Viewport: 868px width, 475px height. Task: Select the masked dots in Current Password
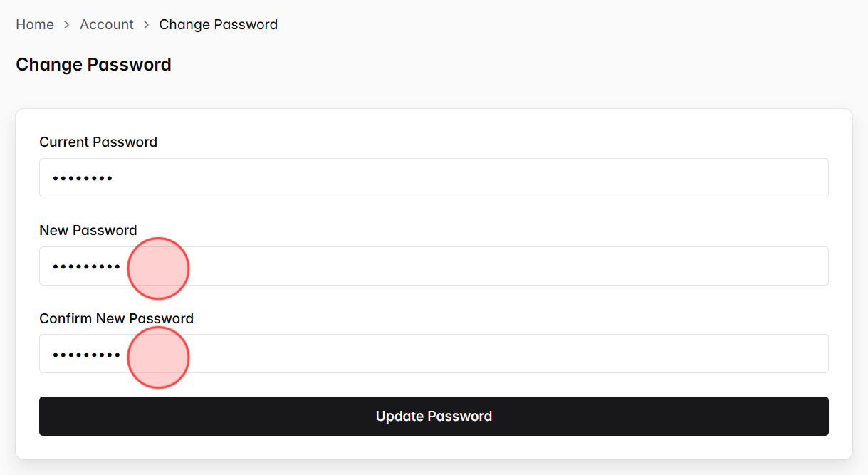coord(82,177)
